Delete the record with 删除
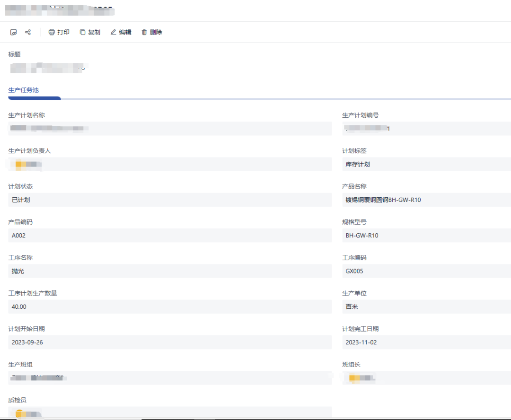 (x=151, y=32)
